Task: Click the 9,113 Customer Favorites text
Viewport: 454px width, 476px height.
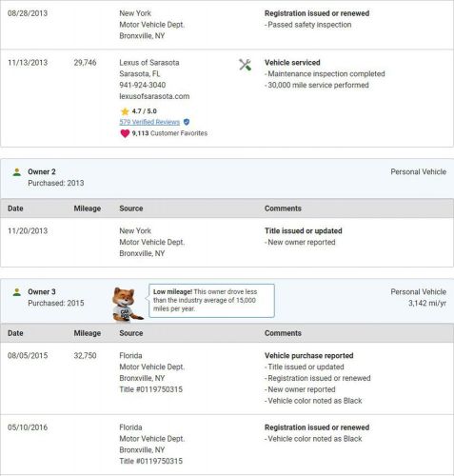Action: click(x=169, y=133)
